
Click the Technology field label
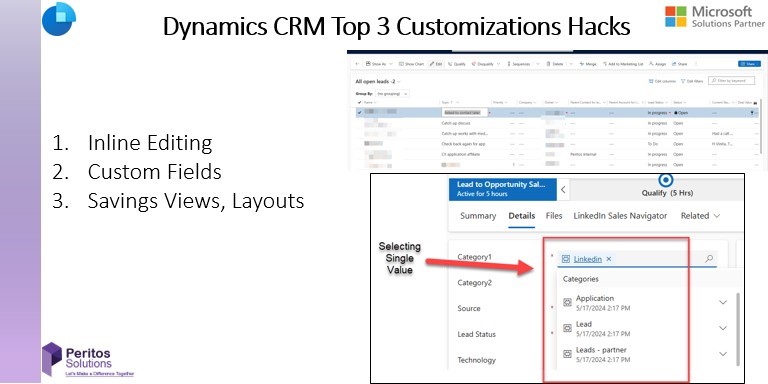point(477,360)
